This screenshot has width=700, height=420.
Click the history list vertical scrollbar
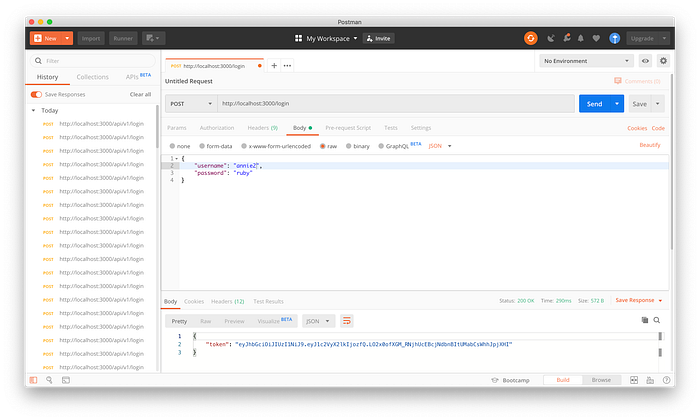click(157, 127)
